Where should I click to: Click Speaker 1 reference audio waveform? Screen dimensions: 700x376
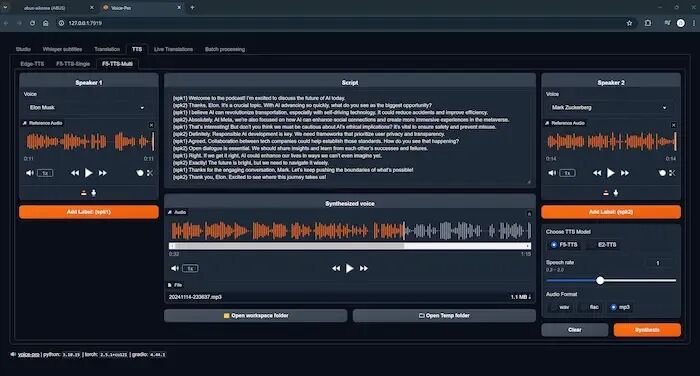click(x=90, y=142)
